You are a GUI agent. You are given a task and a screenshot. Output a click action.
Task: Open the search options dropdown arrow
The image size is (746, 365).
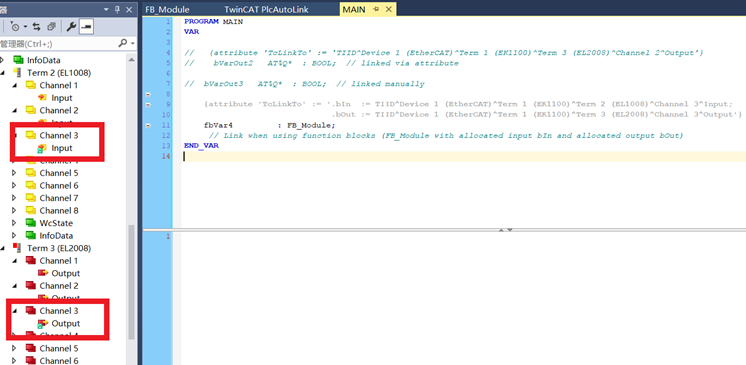tap(133, 44)
